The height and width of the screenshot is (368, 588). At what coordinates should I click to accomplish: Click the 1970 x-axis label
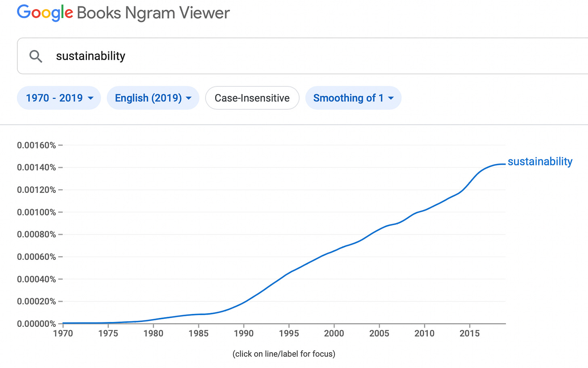click(x=63, y=333)
